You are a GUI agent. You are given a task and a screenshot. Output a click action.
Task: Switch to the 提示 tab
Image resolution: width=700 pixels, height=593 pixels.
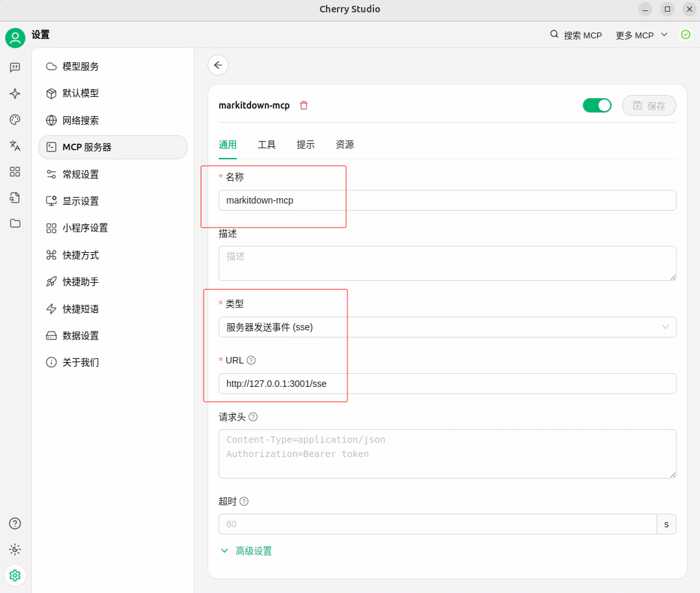pos(306,144)
